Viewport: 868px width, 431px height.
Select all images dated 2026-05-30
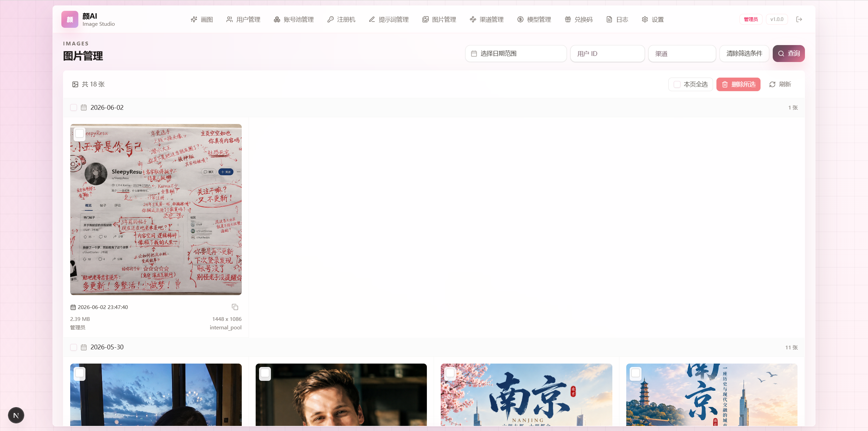(74, 347)
